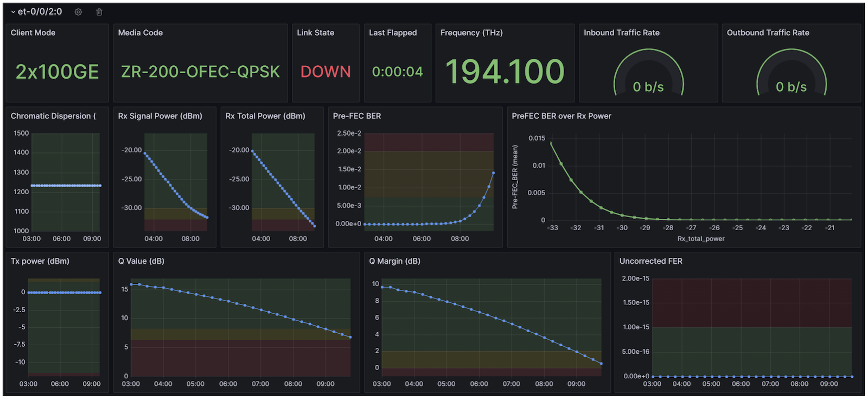The height and width of the screenshot is (400, 868).
Task: Open the Media Code panel title
Action: [141, 33]
